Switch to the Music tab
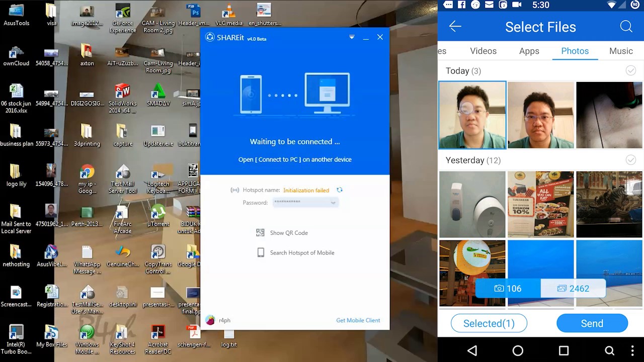 pyautogui.click(x=621, y=51)
